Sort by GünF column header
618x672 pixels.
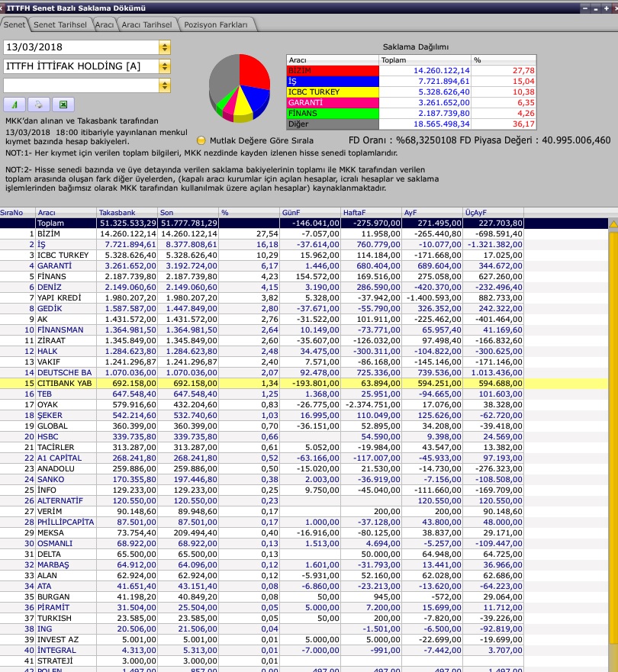pyautogui.click(x=311, y=213)
